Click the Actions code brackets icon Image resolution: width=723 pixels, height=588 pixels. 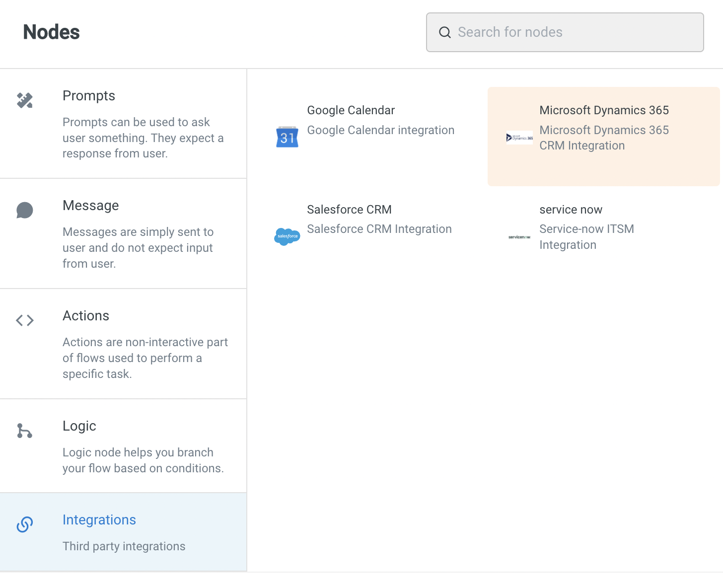point(25,320)
